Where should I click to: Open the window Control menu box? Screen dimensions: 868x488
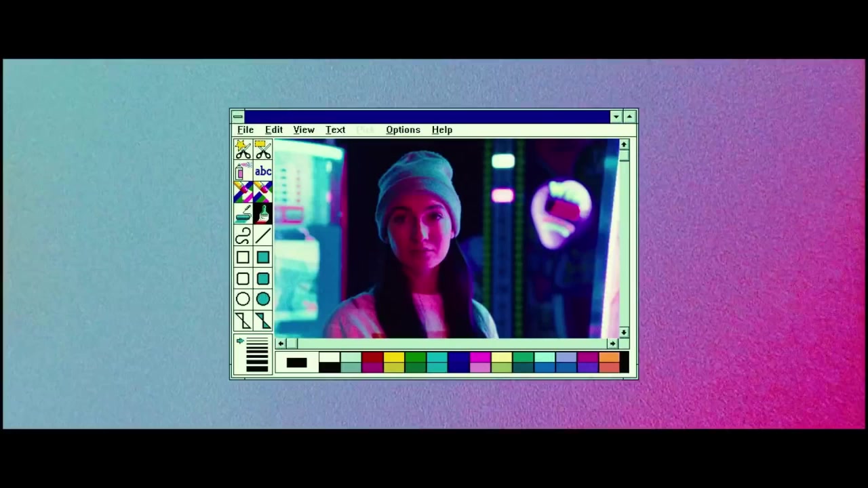pos(237,117)
